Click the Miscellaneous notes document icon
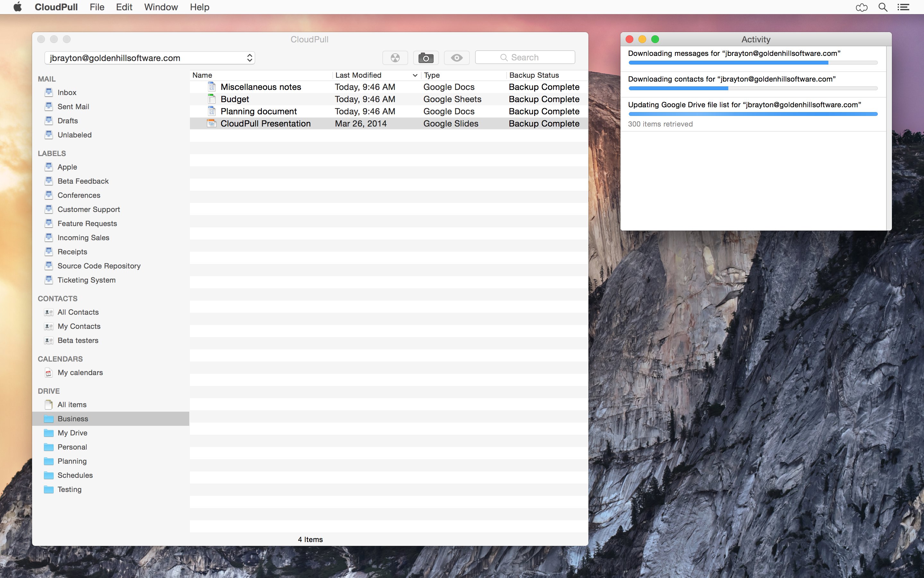 212,87
